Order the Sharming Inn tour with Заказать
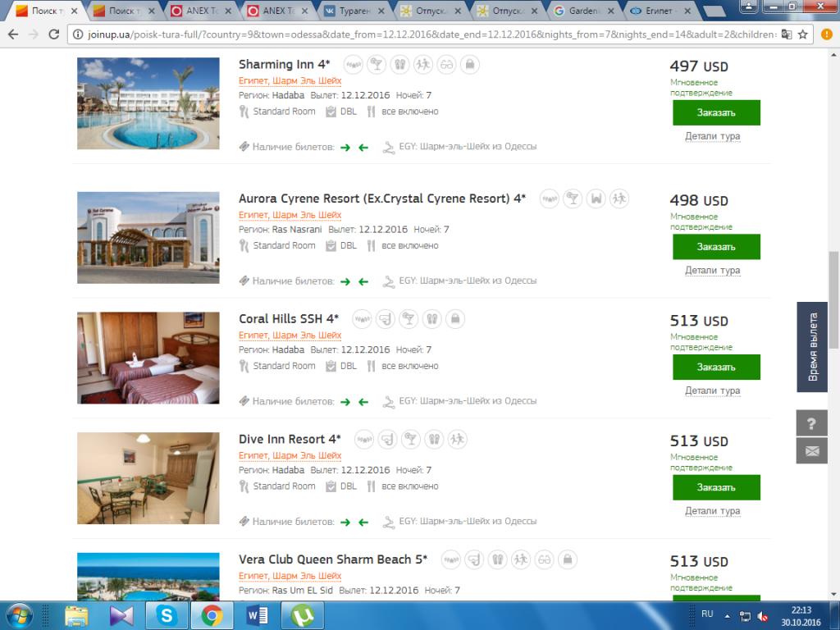The width and height of the screenshot is (840, 630). (x=716, y=112)
